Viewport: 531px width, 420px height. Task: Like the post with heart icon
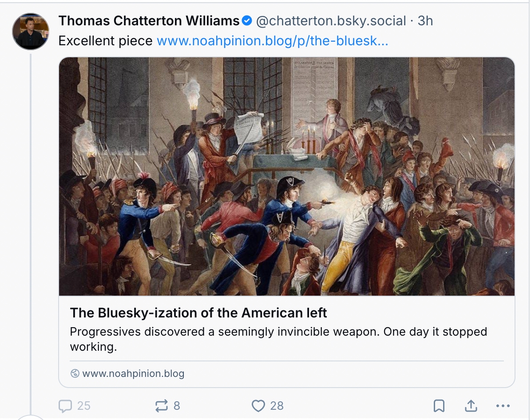pyautogui.click(x=258, y=406)
